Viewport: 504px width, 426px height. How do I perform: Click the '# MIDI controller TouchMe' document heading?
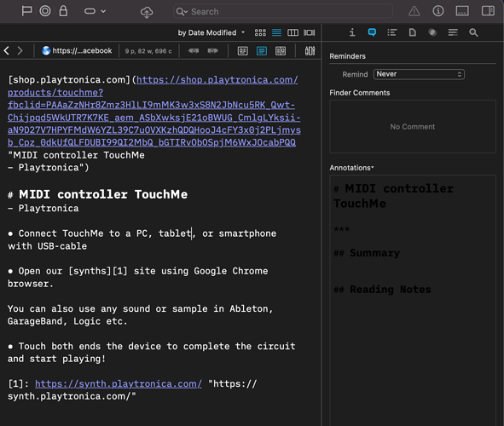[98, 194]
